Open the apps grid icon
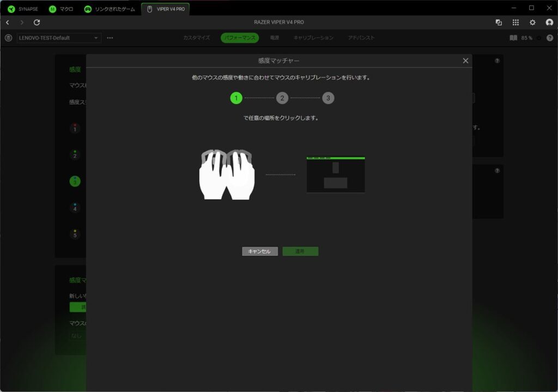This screenshot has width=558, height=392. pos(515,22)
